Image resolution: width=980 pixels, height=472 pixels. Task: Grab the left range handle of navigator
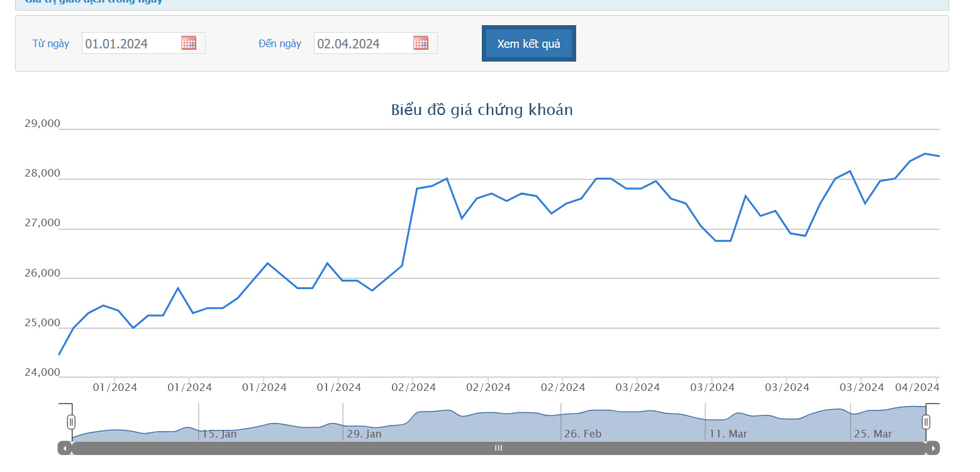coord(71,422)
